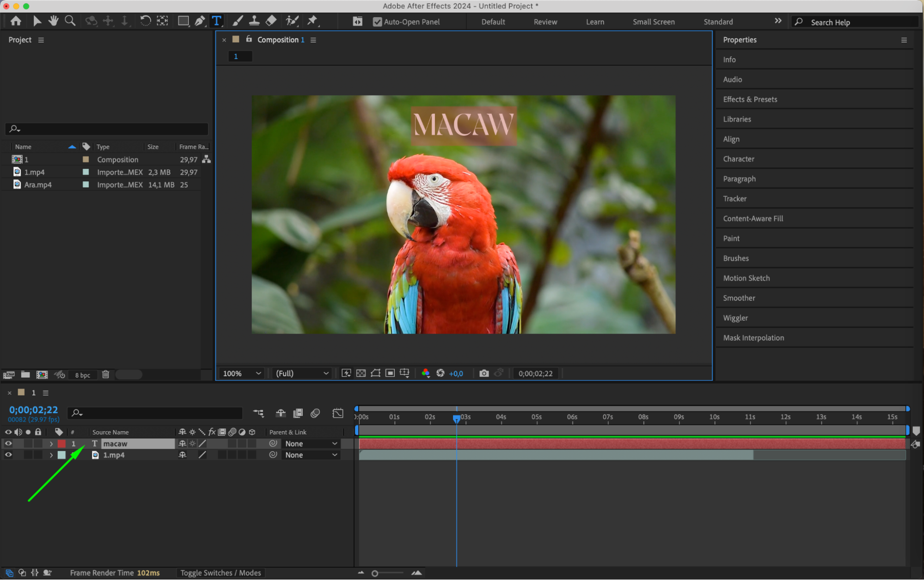Select the Rectangle shape tool
The height and width of the screenshot is (580, 924).
click(x=183, y=21)
